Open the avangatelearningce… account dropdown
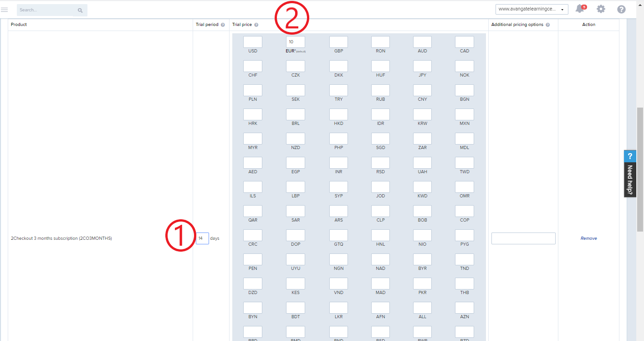This screenshot has height=341, width=644. pos(532,9)
